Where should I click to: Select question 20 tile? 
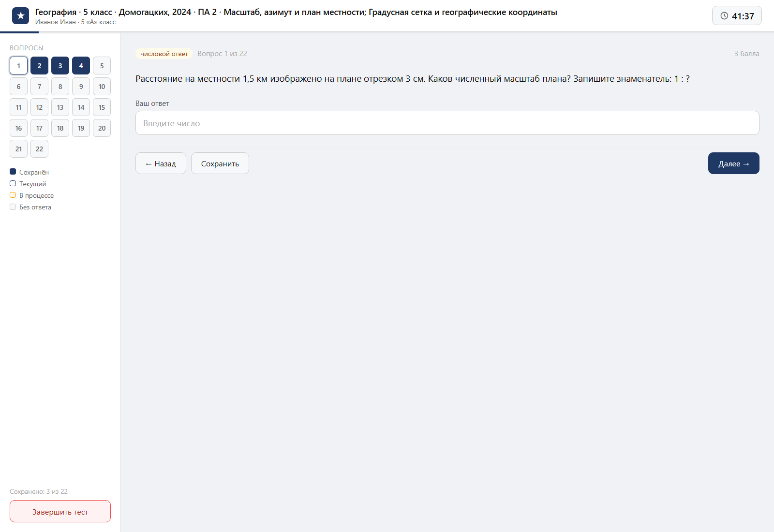[102, 128]
